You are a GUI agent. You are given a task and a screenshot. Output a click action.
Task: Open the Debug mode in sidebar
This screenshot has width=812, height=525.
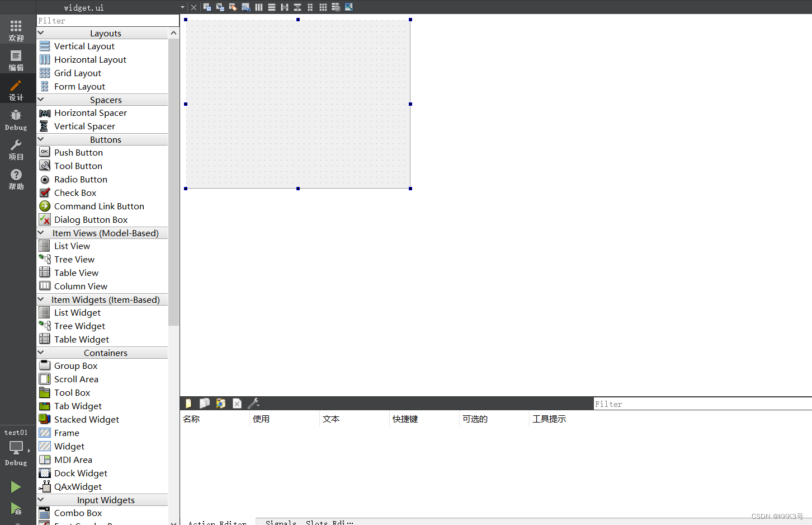tap(16, 119)
